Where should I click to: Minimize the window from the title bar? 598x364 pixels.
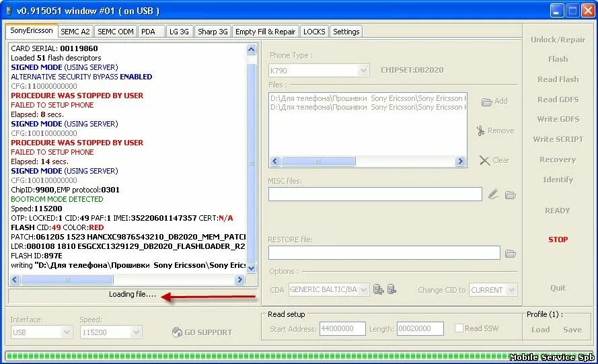[557, 11]
